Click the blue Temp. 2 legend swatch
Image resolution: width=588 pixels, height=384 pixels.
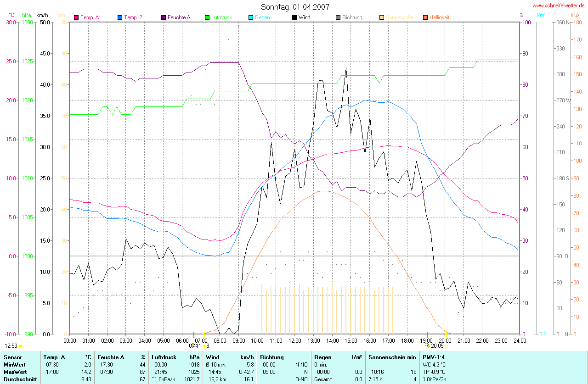tap(120, 17)
